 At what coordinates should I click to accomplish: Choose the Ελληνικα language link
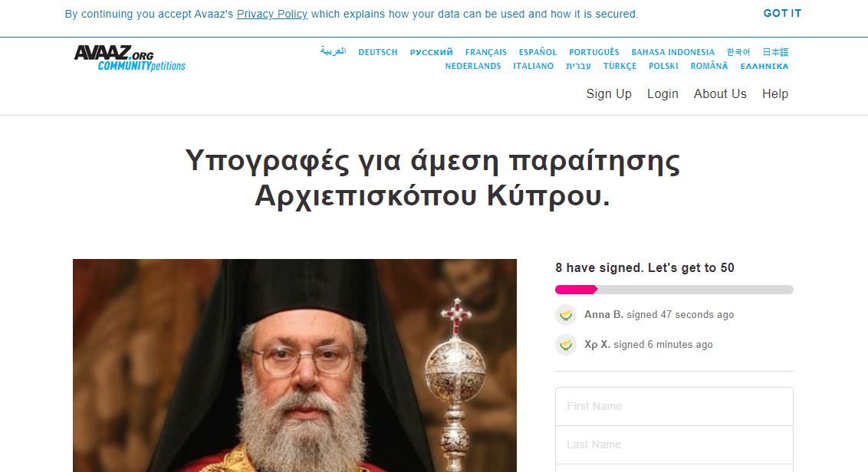click(x=764, y=66)
